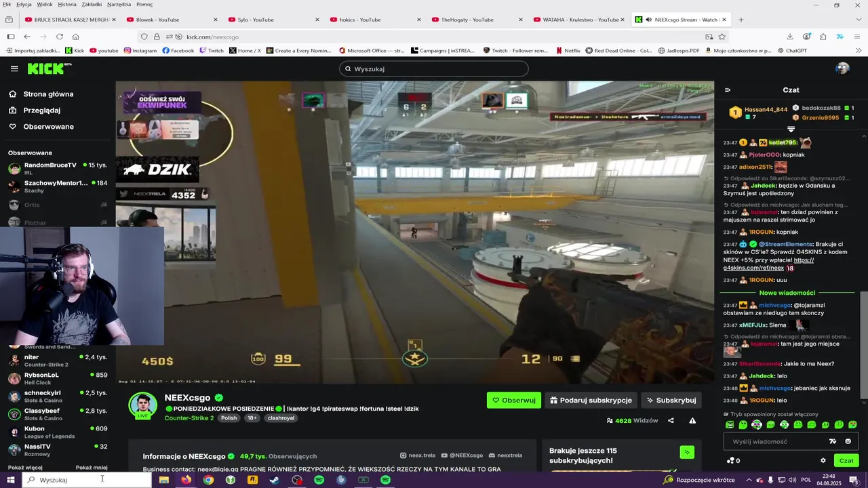
Task: Share the stream using the share icon
Action: [671, 421]
